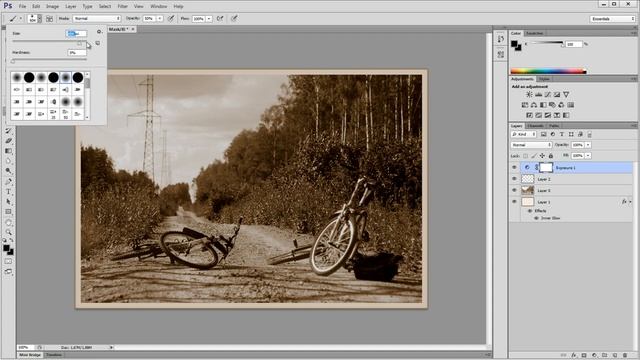Image resolution: width=640 pixels, height=360 pixels.
Task: Open the Image menu
Action: click(52, 7)
